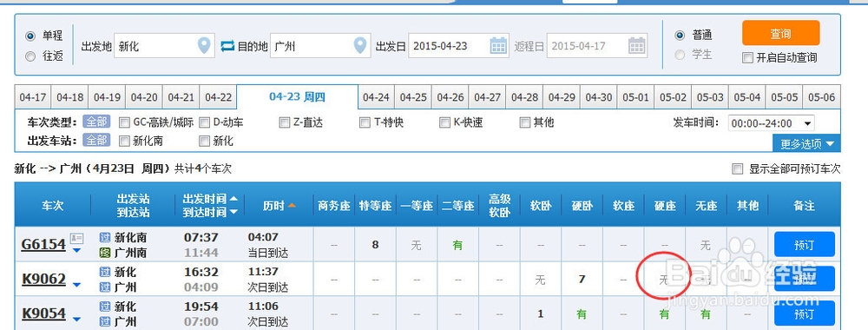Click the orange 查询 search button

point(780,33)
